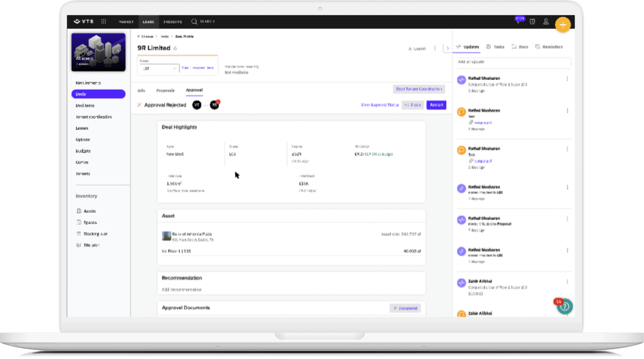Viewport: 644px width, 359px height.
Task: Open the three-dot menu next to Export
Action: [x=435, y=49]
